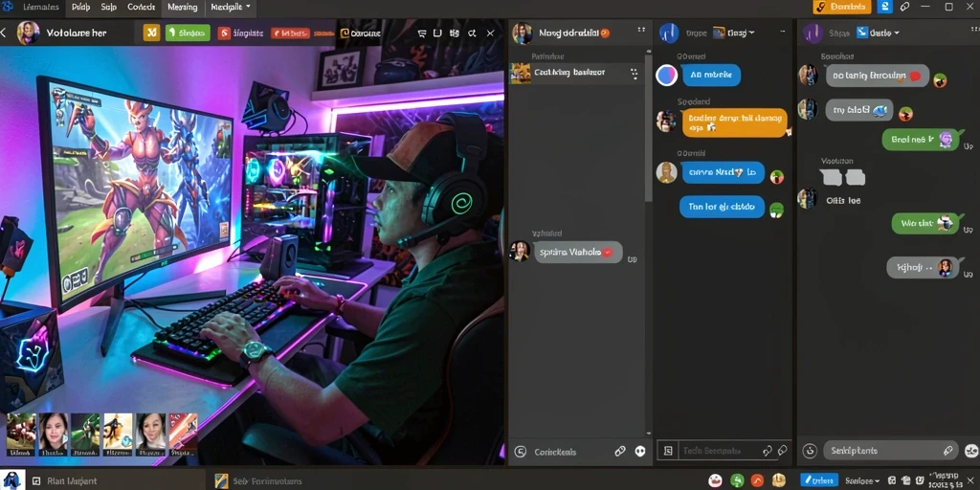Click the orange message bubble in the middle chat

[x=734, y=122]
